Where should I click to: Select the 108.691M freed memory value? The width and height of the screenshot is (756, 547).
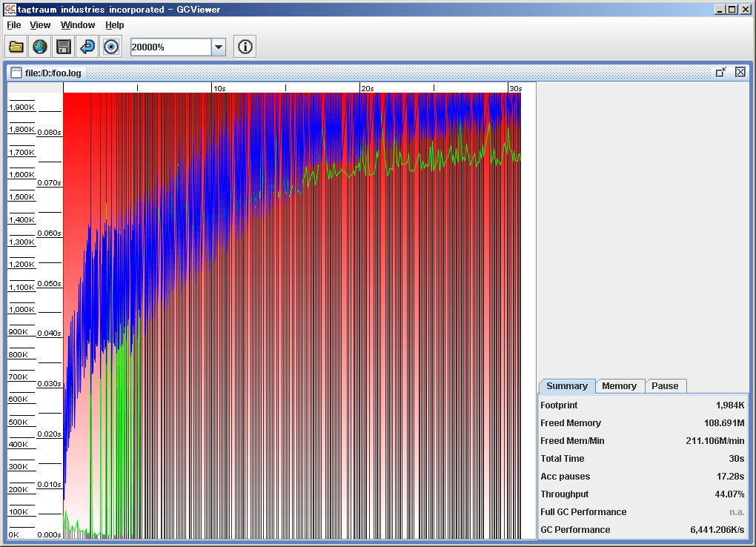coord(724,423)
